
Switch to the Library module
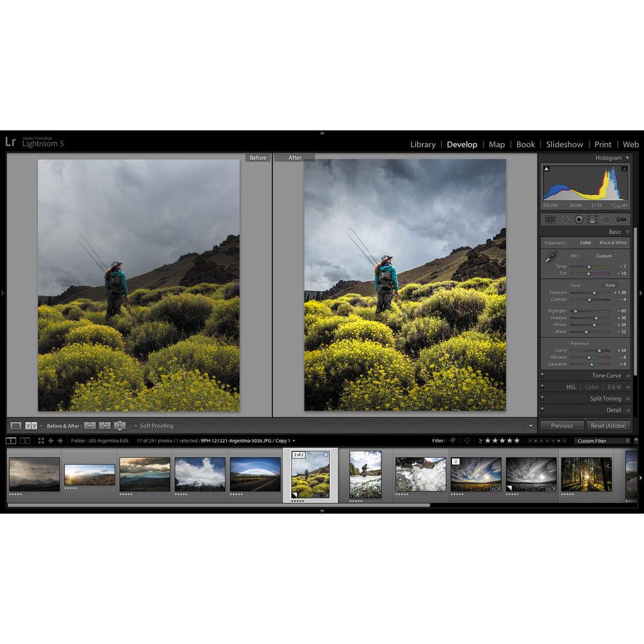pyautogui.click(x=422, y=144)
